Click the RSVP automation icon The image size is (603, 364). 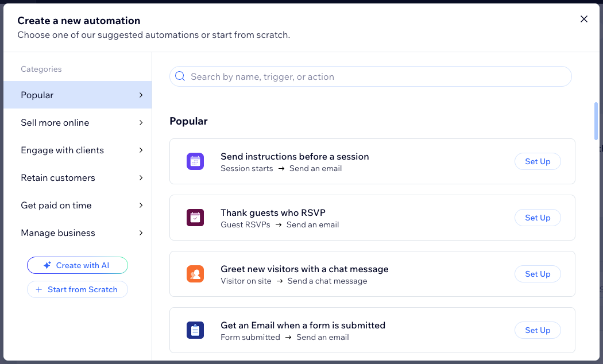(x=195, y=218)
